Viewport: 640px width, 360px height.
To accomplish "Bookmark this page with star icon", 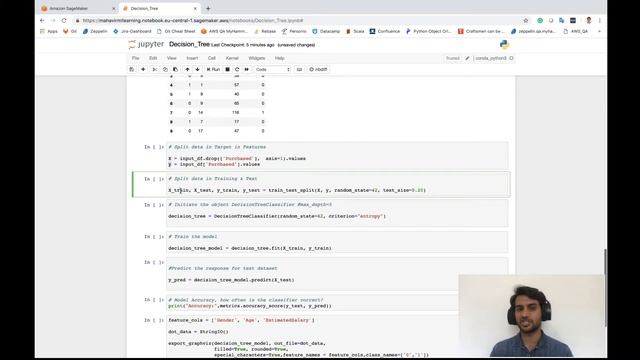I will [526, 20].
